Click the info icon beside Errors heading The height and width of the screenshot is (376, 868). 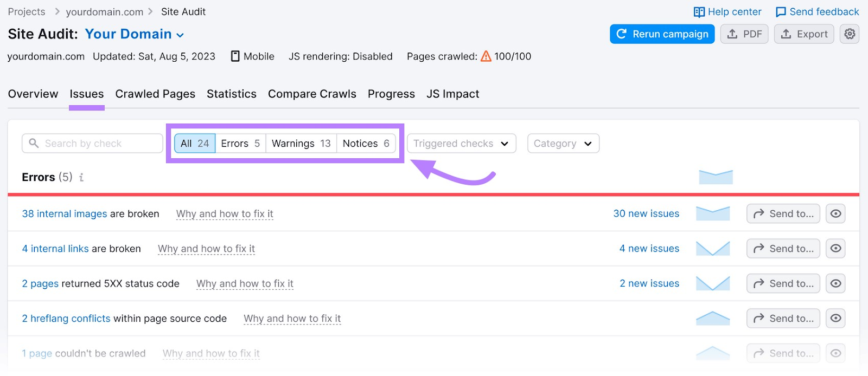click(81, 177)
